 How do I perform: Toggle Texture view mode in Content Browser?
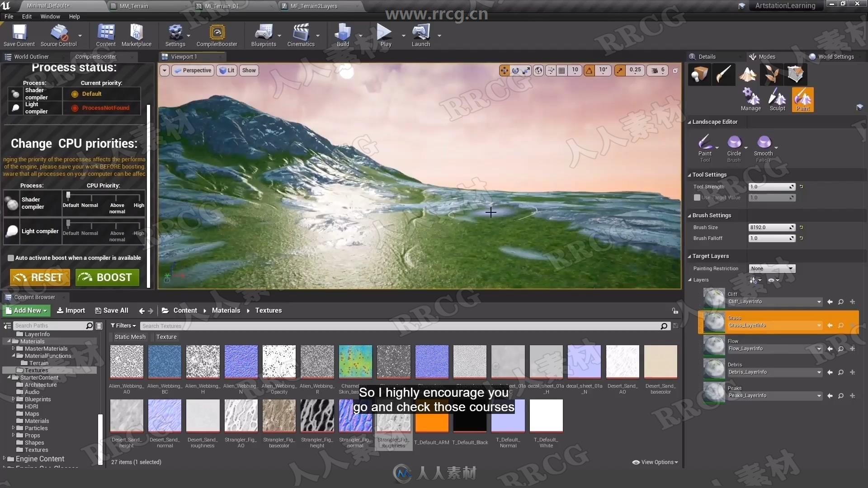click(x=166, y=337)
